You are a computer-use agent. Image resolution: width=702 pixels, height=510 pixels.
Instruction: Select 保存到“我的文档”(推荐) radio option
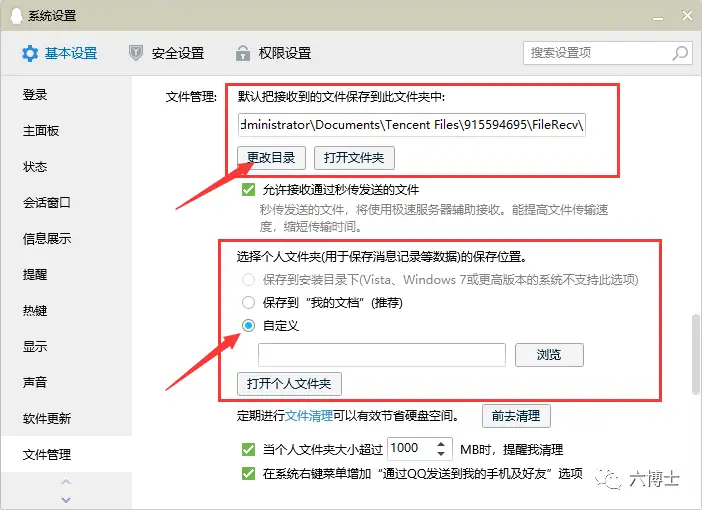click(x=248, y=303)
